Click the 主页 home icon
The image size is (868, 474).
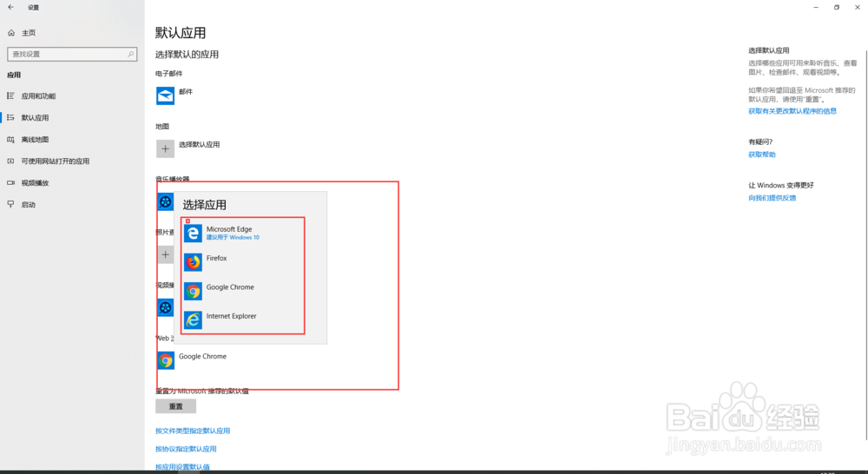click(11, 33)
